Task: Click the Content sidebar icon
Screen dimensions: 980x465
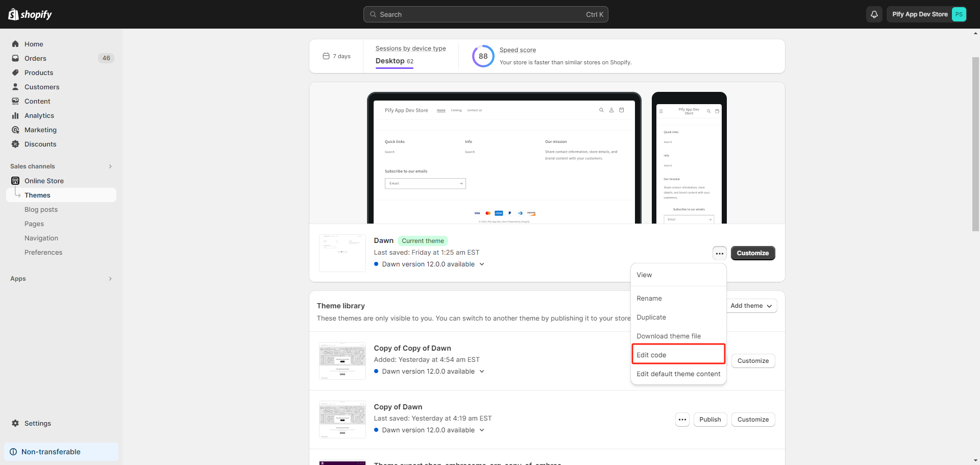Action: pos(15,101)
